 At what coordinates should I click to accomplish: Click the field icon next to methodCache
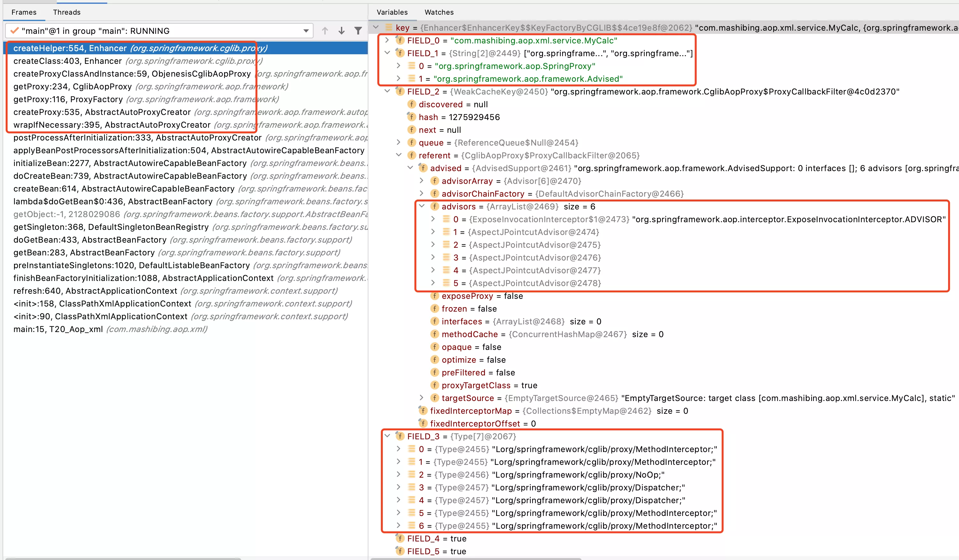tap(434, 334)
